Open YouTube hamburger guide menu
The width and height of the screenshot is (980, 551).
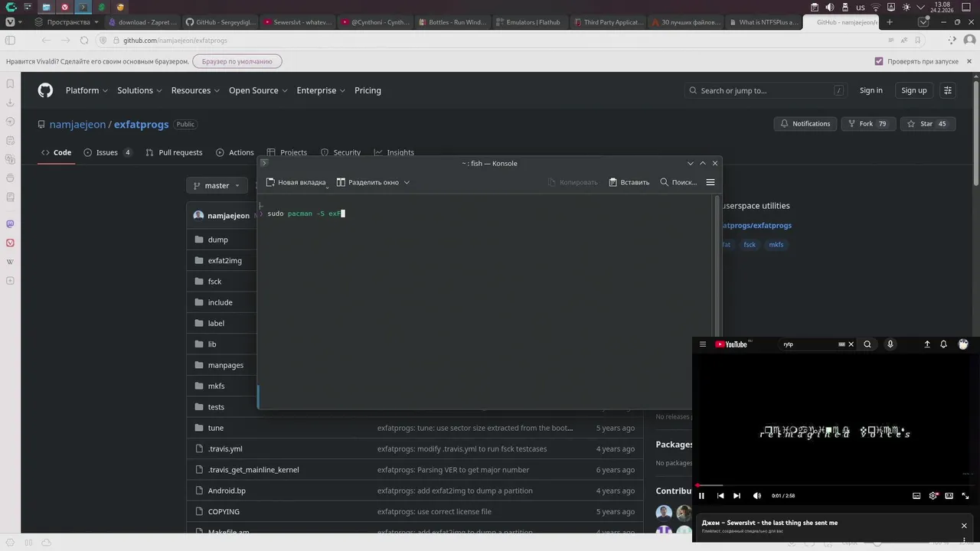click(703, 344)
